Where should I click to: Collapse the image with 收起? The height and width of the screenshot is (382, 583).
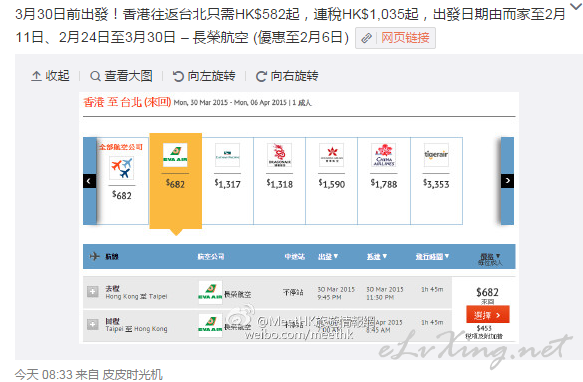[50, 76]
